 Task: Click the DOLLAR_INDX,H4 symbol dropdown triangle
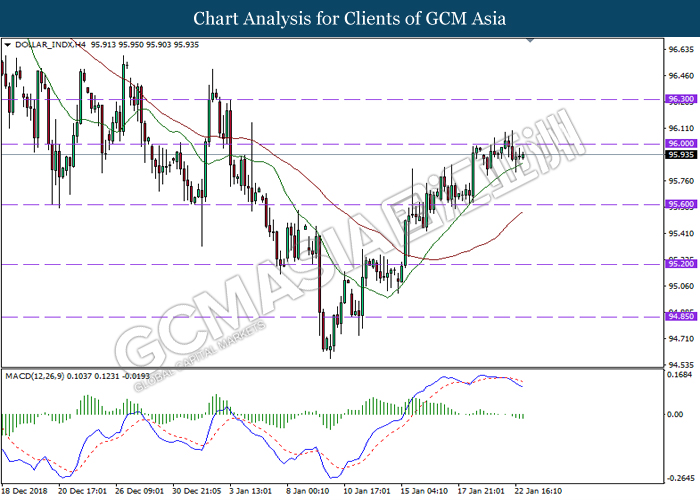click(x=7, y=45)
